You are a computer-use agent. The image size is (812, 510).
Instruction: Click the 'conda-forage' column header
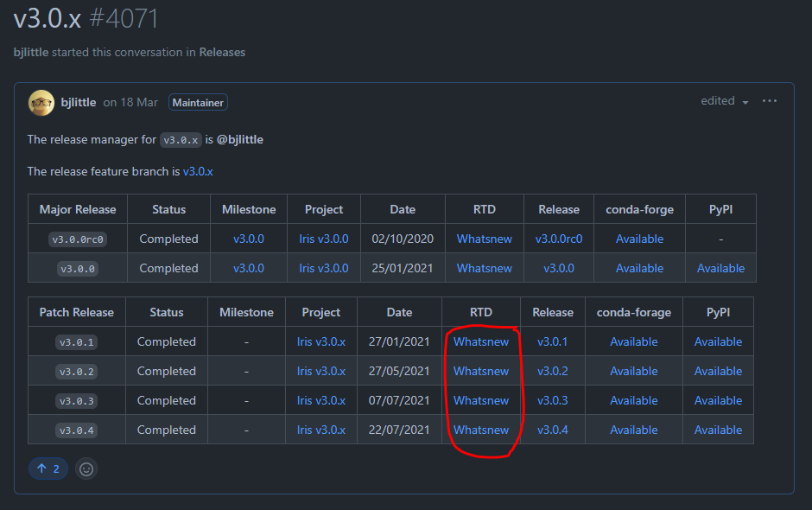pyautogui.click(x=634, y=313)
